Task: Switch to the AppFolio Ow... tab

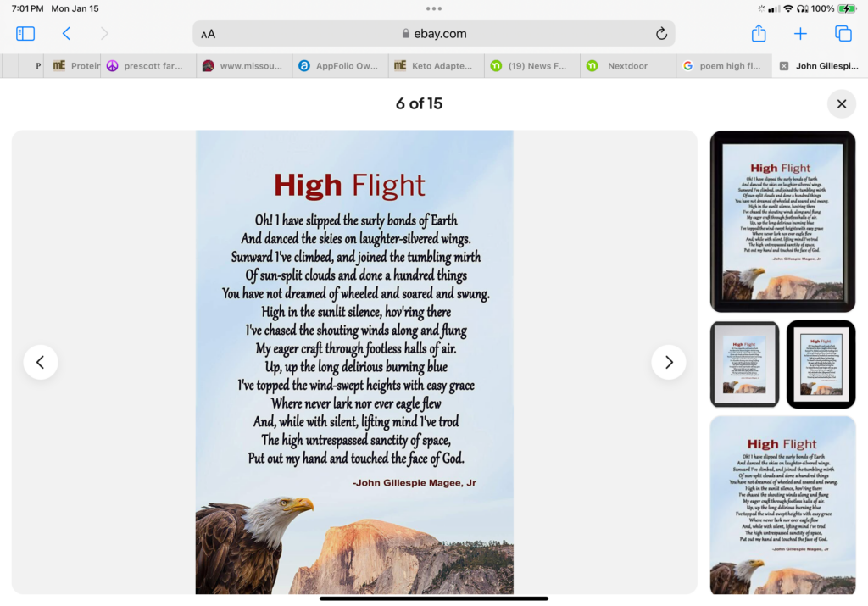Action: pyautogui.click(x=341, y=66)
